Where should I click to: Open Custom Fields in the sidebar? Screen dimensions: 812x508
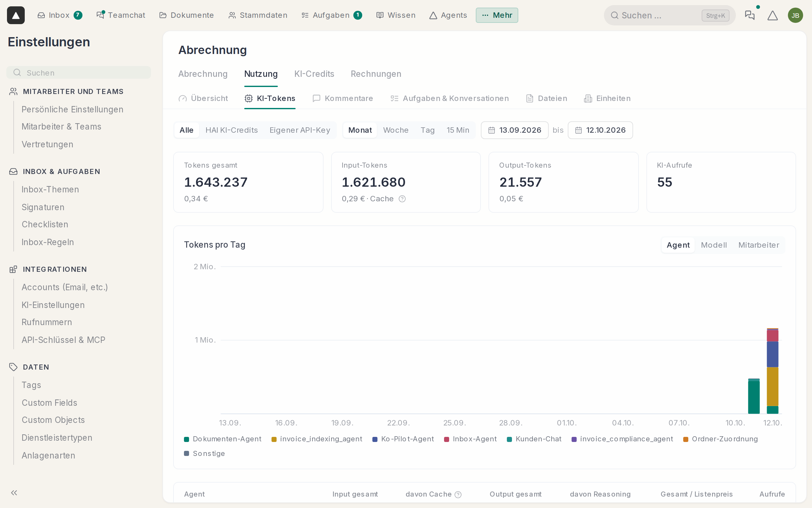tap(49, 403)
